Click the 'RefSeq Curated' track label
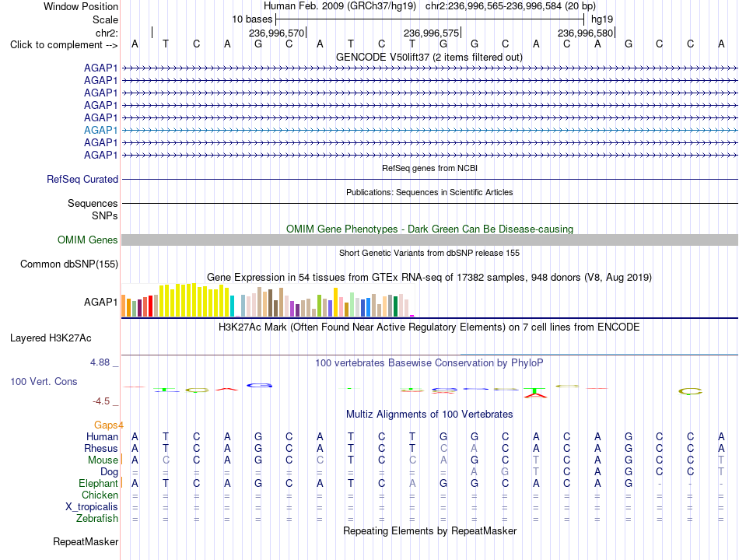Viewport: 739px width, 560px height. pyautogui.click(x=82, y=179)
